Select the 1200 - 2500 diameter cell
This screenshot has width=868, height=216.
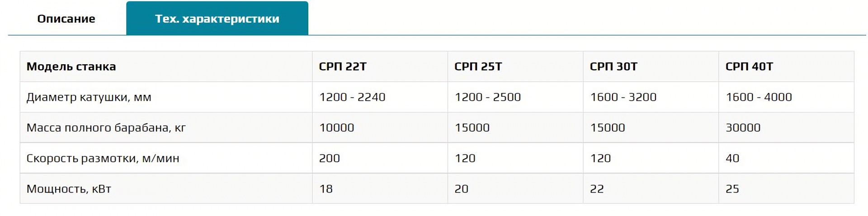(488, 97)
